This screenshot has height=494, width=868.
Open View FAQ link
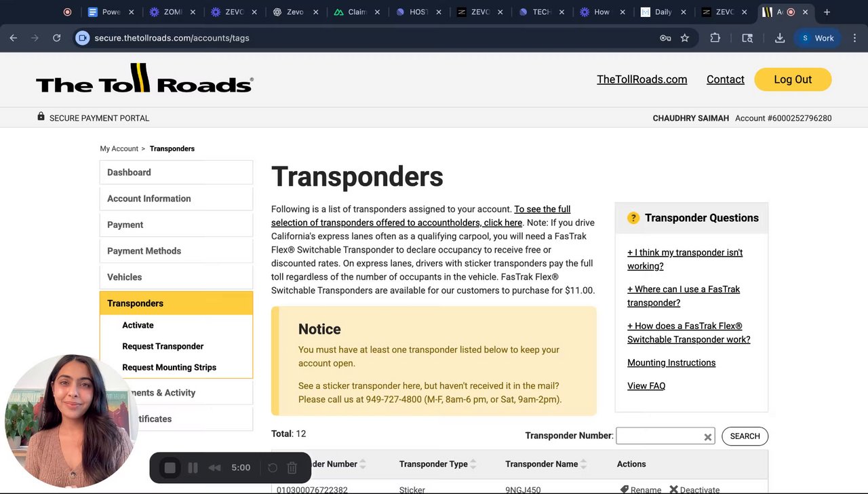(x=646, y=386)
